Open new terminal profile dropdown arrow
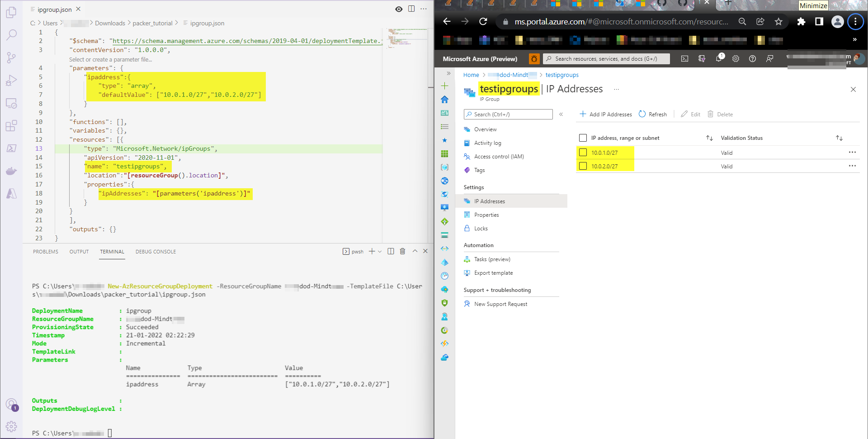Image resolution: width=868 pixels, height=439 pixels. coord(380,251)
